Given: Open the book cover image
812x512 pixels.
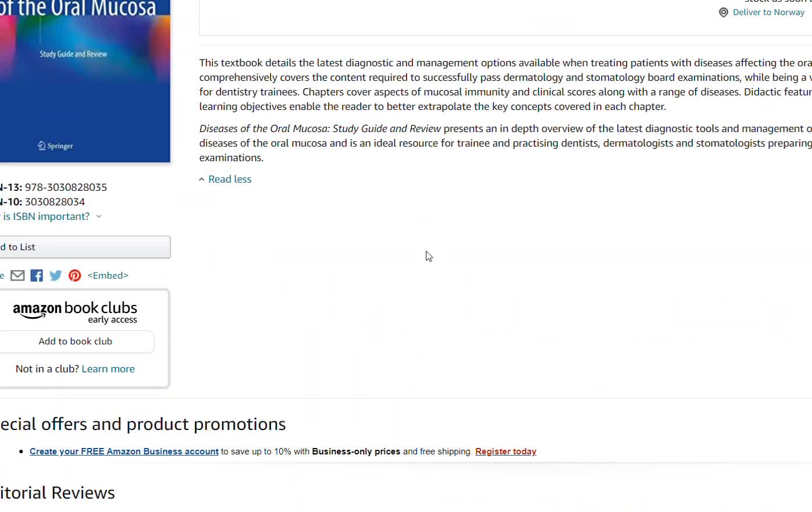Looking at the screenshot, I should [84, 81].
